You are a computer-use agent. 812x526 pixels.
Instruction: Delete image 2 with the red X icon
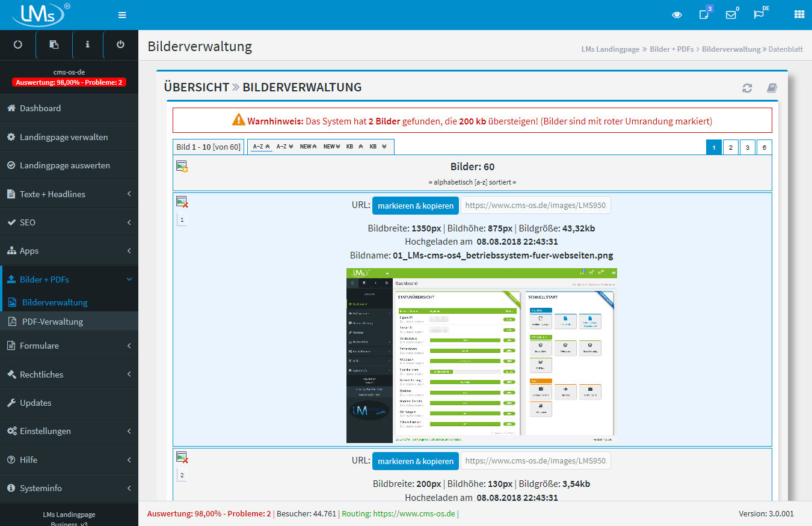(182, 457)
